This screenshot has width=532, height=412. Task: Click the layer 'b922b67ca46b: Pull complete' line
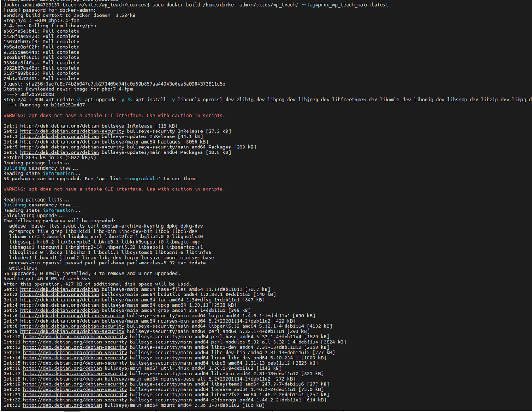coord(41,68)
